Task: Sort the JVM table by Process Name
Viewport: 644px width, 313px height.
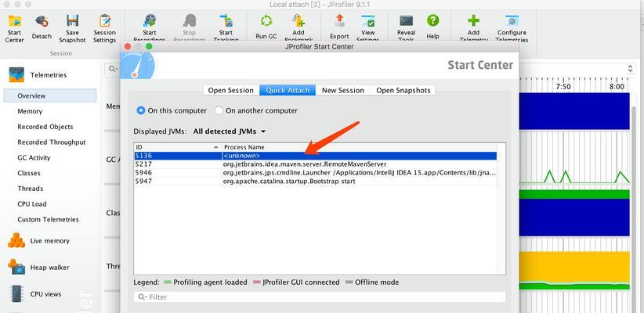Action: tap(360, 147)
